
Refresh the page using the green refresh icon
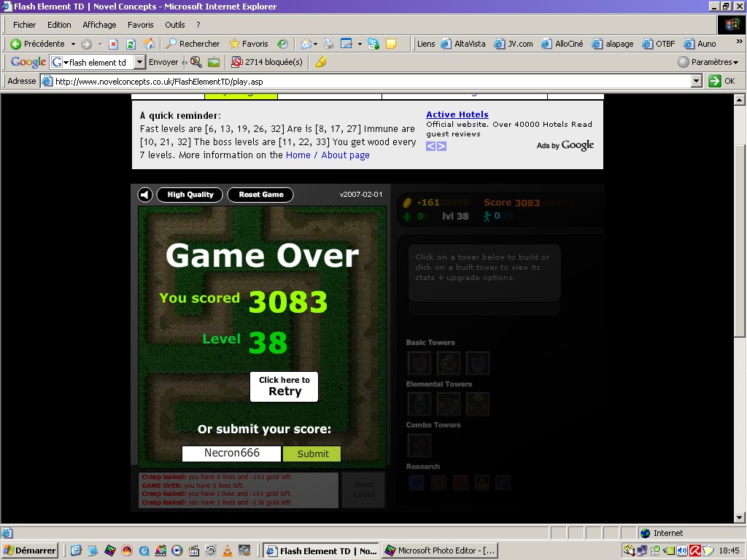(x=131, y=44)
